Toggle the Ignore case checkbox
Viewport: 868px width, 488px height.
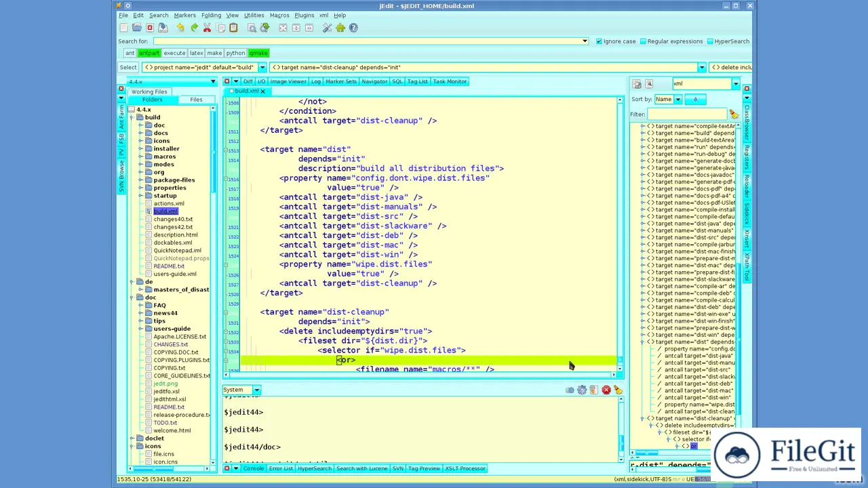point(599,41)
